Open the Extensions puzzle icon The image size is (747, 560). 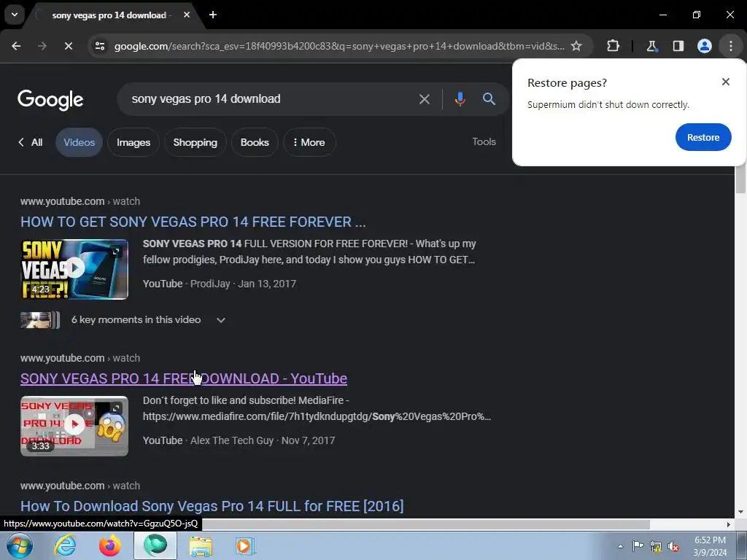[x=613, y=46]
